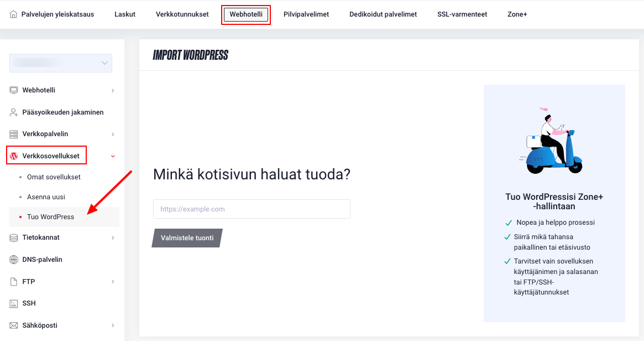Expand the Tietokannat submenu chevron
644x341 pixels.
pos(113,237)
